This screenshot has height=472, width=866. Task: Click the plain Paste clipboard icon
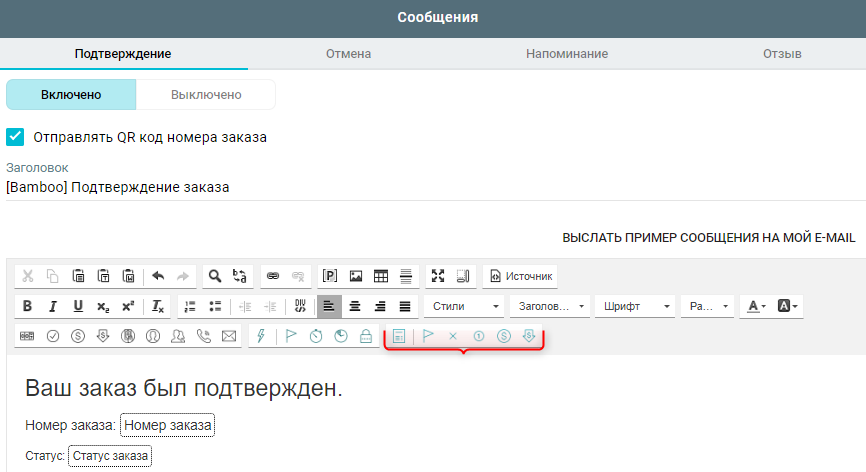(x=78, y=276)
